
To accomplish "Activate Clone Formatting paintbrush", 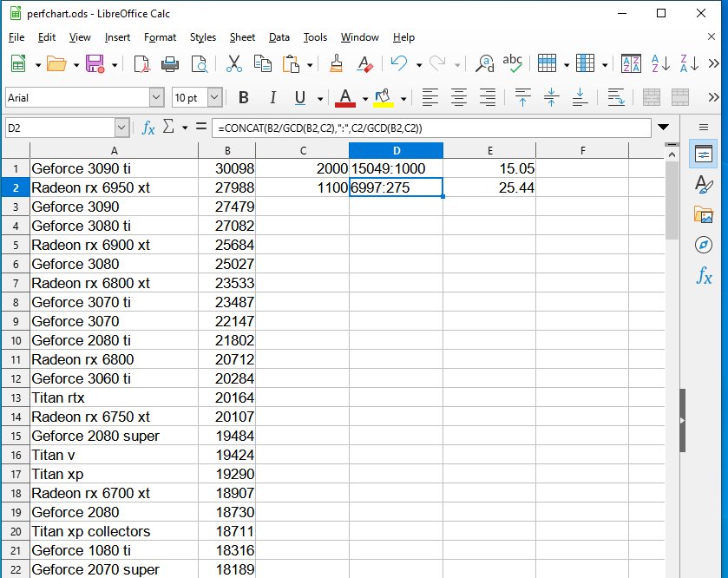I will (336, 64).
